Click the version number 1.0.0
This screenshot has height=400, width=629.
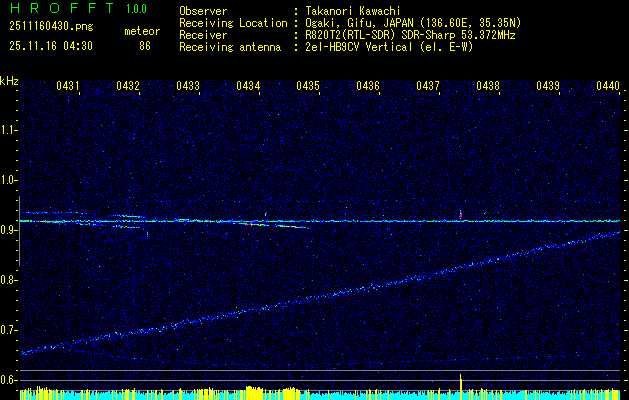pos(136,9)
